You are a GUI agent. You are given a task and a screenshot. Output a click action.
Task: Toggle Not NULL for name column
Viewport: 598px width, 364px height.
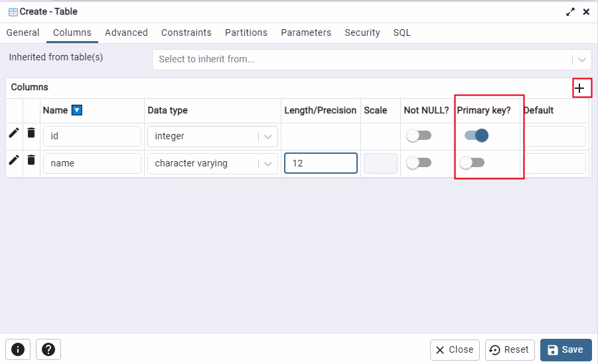click(418, 162)
